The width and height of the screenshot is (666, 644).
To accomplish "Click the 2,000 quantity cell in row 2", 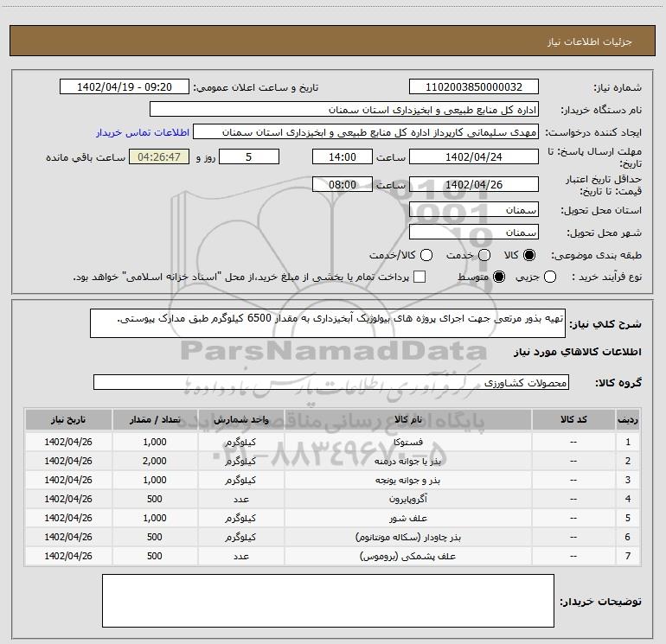I will click(x=155, y=461).
